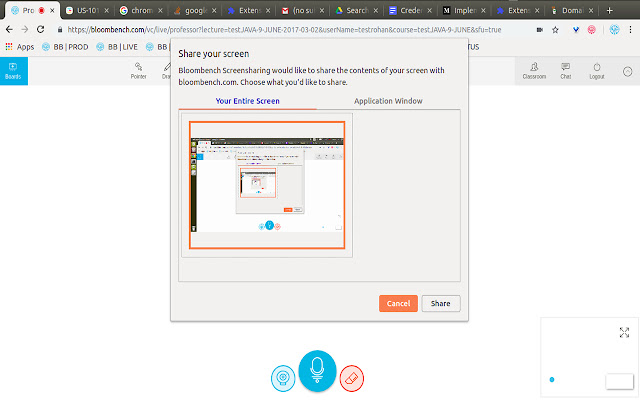
Task: Close the US-101 tab
Action: (x=107, y=11)
